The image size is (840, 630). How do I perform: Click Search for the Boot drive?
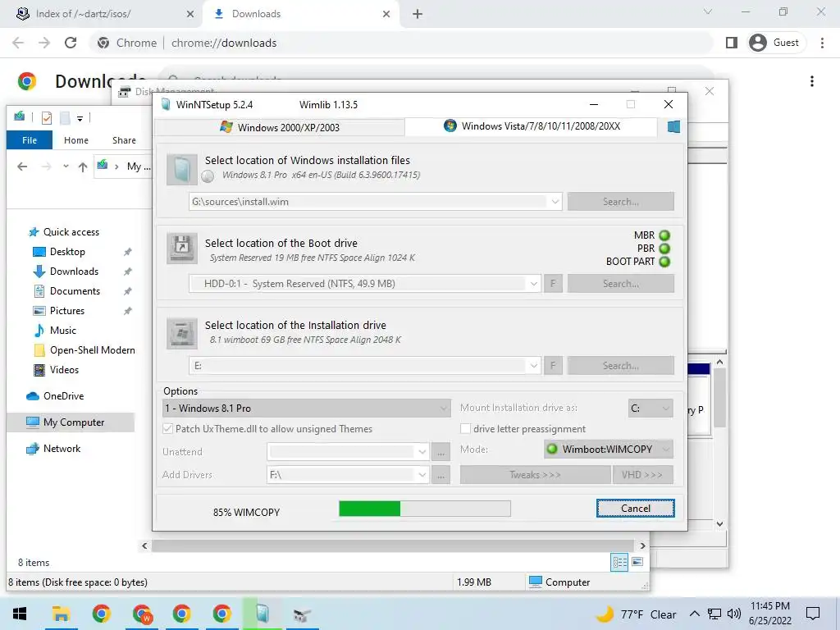[620, 283]
